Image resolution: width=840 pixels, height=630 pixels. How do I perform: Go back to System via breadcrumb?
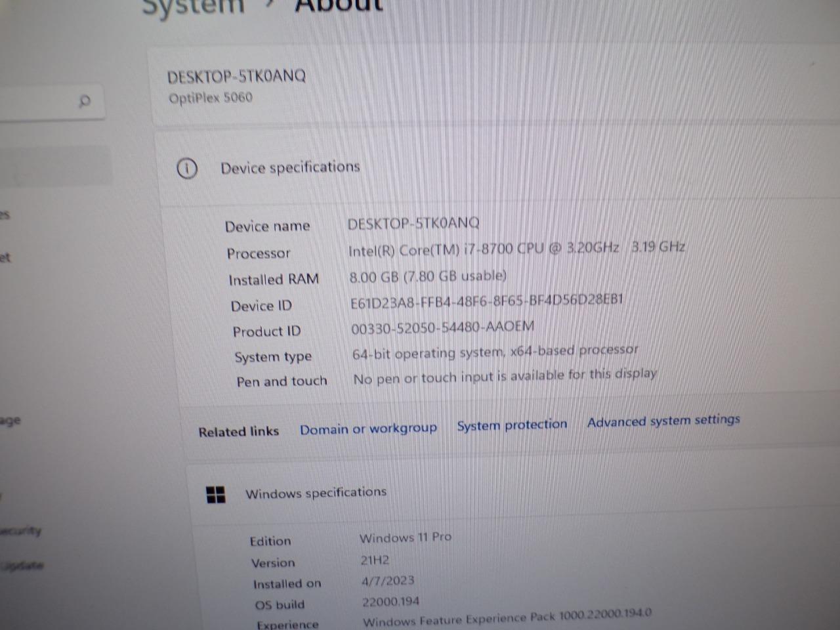(193, 7)
